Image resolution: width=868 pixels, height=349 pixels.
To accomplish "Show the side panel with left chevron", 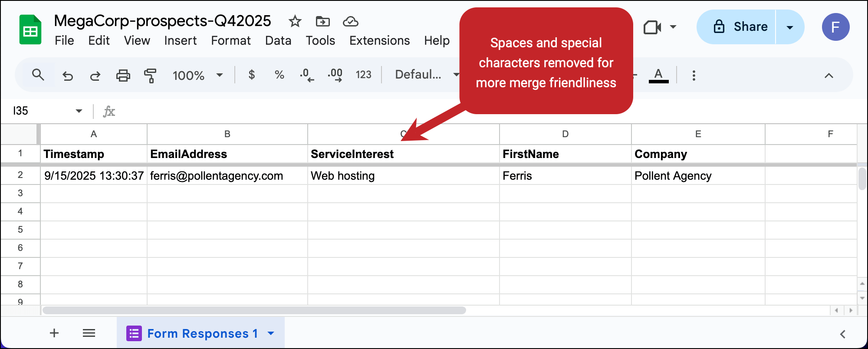I will 843,334.
